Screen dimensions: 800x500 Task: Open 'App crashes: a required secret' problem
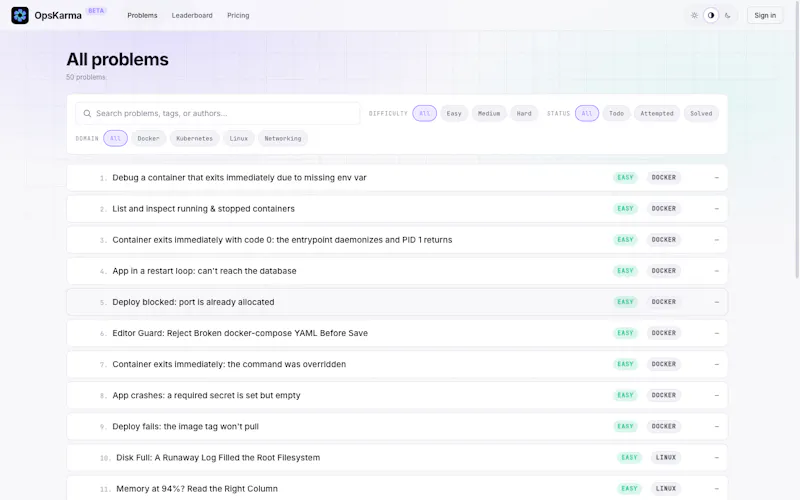point(397,395)
